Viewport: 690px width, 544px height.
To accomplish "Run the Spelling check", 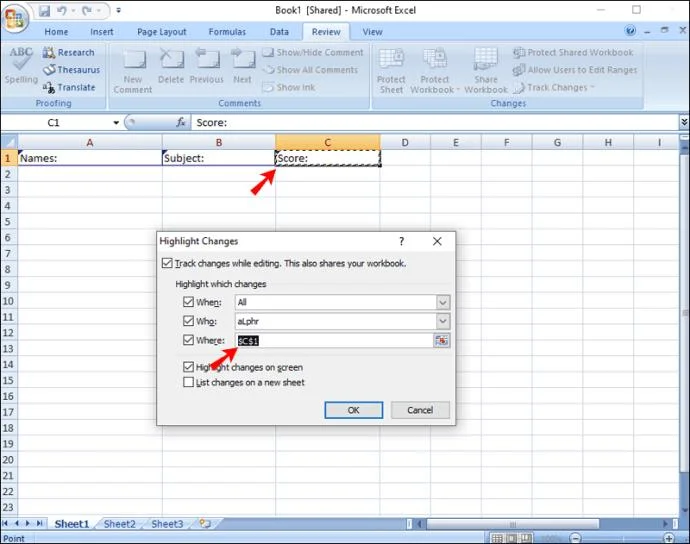I will pos(21,65).
